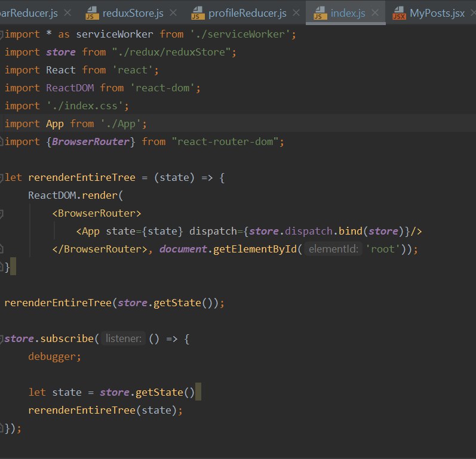The image size is (476, 459).
Task: Close the profileReducer.js editor tab
Action: coord(296,13)
